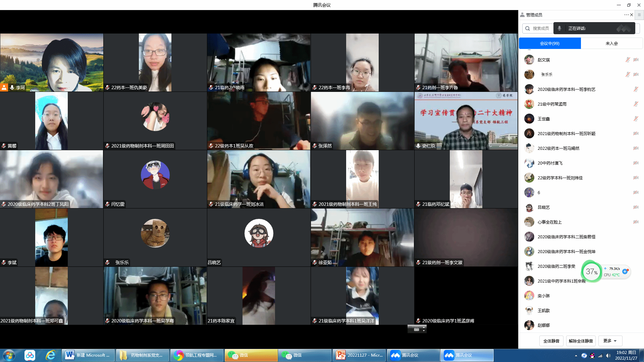644x362 pixels.
Task: Toggle 赵文琪's muted microphone icon
Action: [x=628, y=60]
